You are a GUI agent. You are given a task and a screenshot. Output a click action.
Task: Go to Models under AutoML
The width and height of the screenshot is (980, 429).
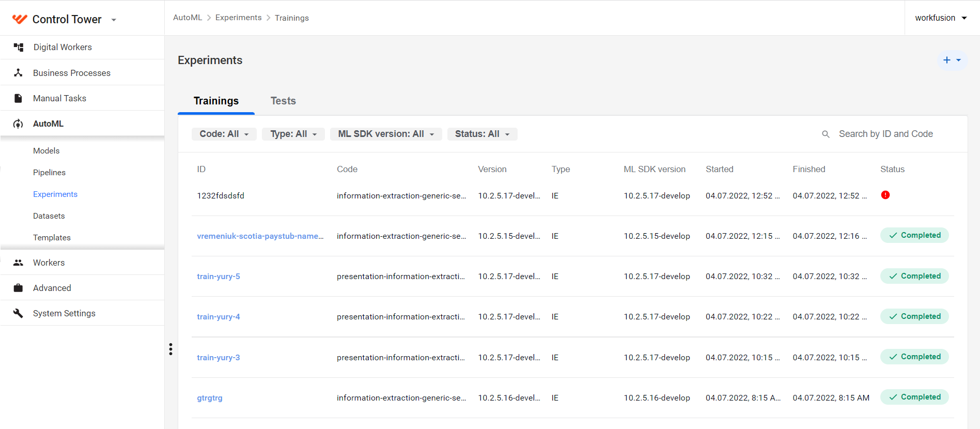tap(46, 151)
